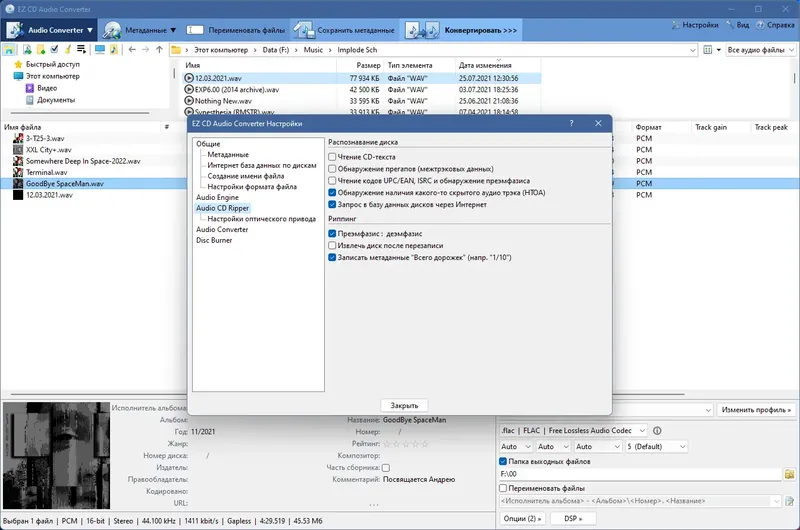The image size is (800, 530).
Task: Click the DSP button
Action: 572,518
